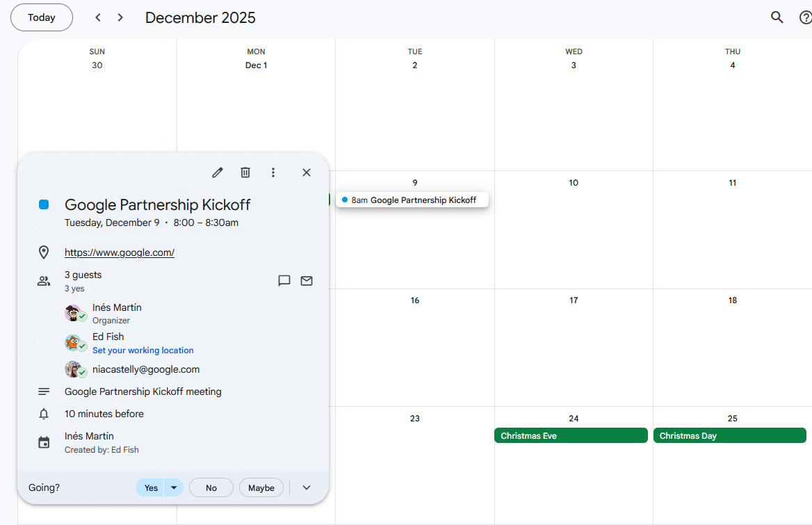The width and height of the screenshot is (812, 525).
Task: Click Set your working location link
Action: pyautogui.click(x=143, y=350)
